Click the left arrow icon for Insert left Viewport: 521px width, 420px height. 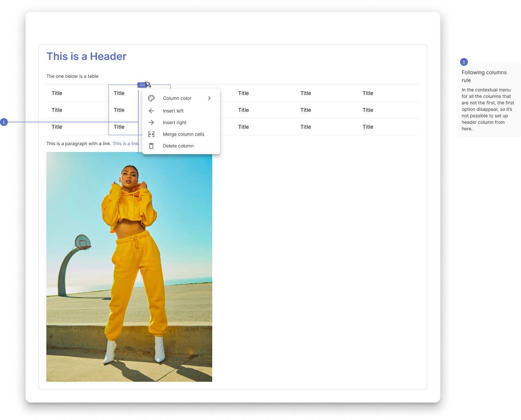tap(151, 111)
